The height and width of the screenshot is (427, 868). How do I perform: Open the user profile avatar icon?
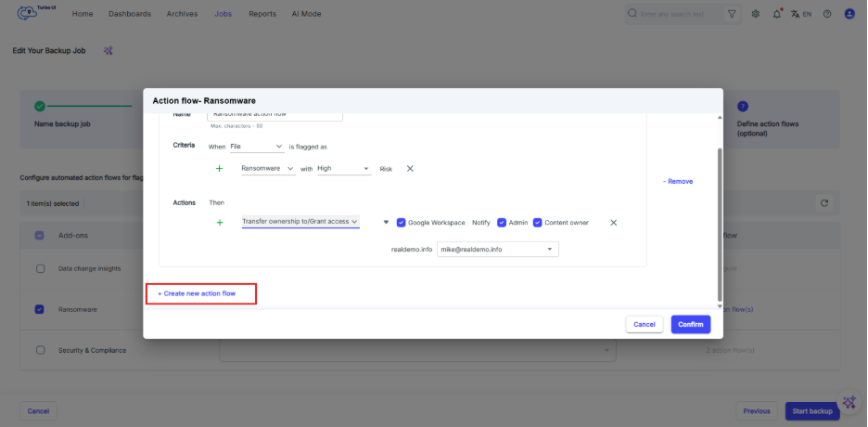point(849,14)
